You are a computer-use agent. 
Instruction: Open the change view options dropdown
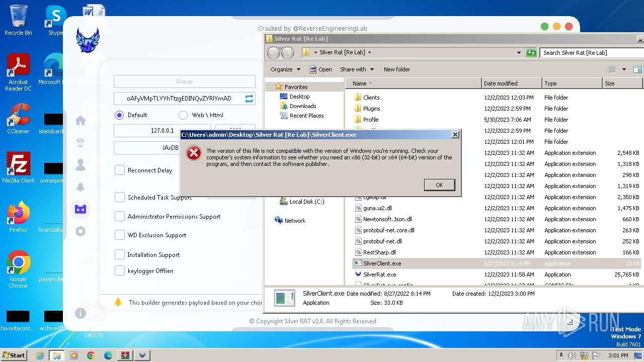point(624,69)
